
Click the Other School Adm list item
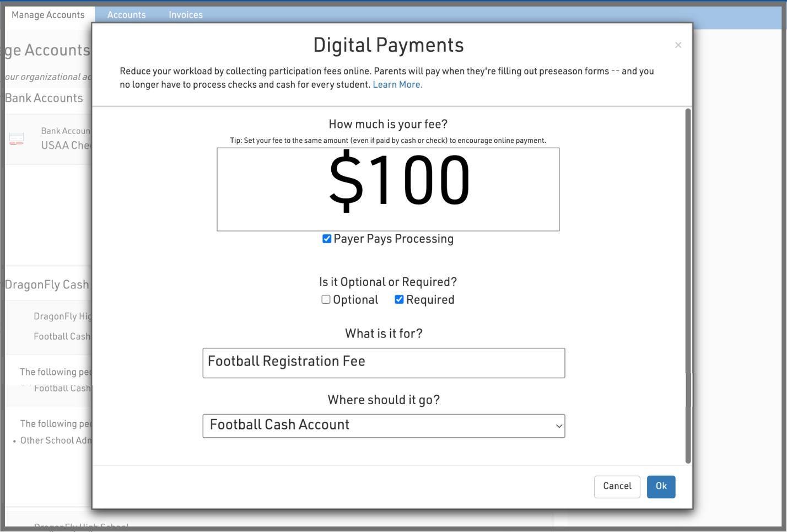click(56, 440)
